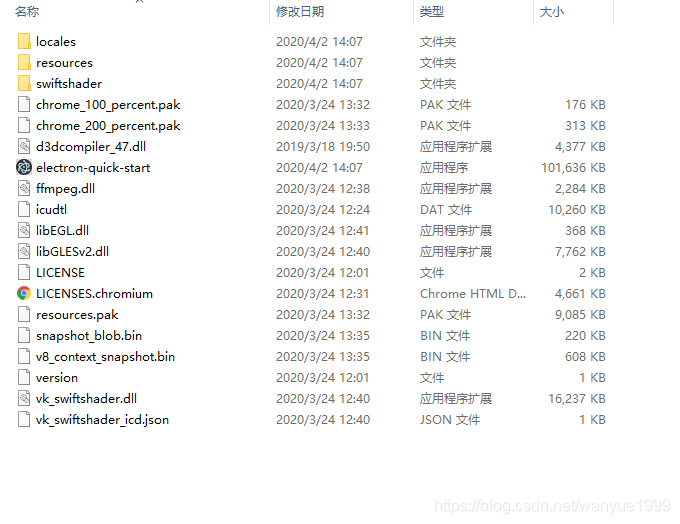Click the 7,762 KB size value
Viewport: 680px width, 524px height.
580,252
